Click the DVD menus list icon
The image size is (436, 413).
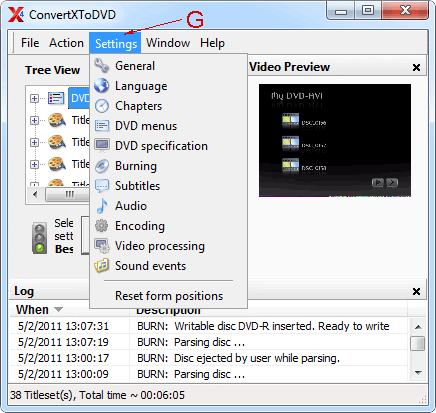[102, 126]
